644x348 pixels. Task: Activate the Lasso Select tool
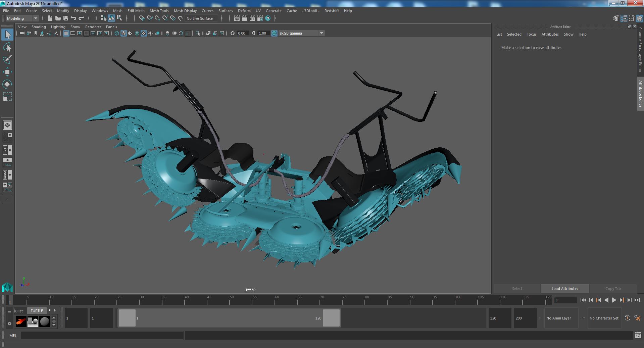(x=7, y=47)
